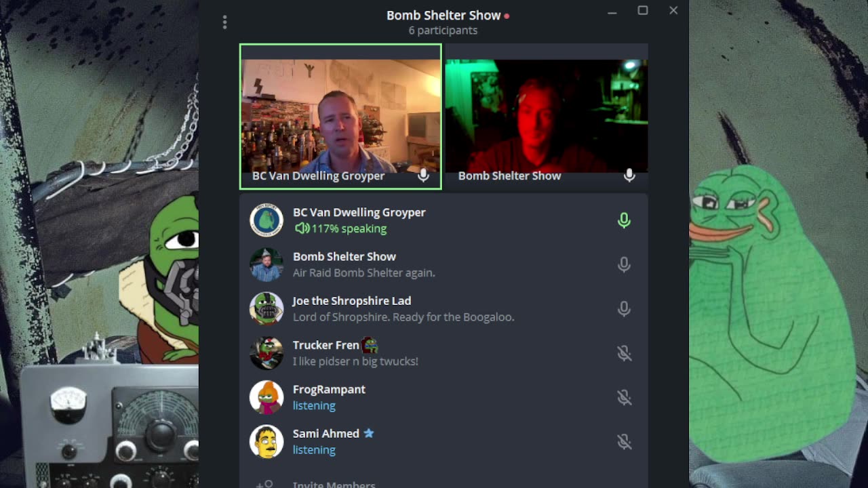Screen dimensions: 868x488
Task: Click 'Sami Ahmed' name in list
Action: (x=326, y=433)
